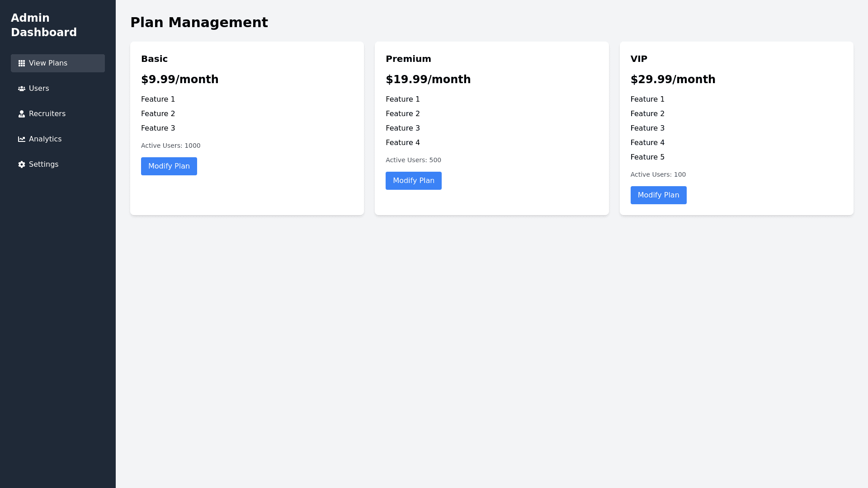Image resolution: width=868 pixels, height=488 pixels.
Task: Click Feature 5 in VIP plan
Action: [x=647, y=157]
